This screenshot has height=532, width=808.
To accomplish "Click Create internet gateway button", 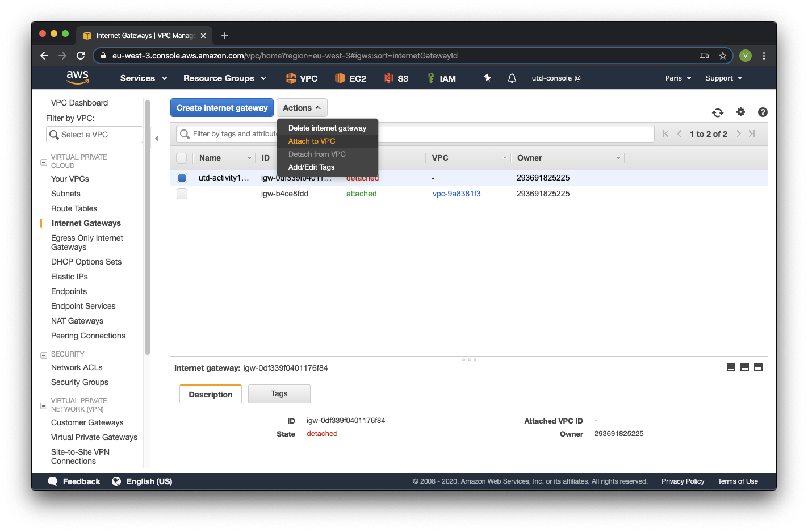I will point(222,108).
